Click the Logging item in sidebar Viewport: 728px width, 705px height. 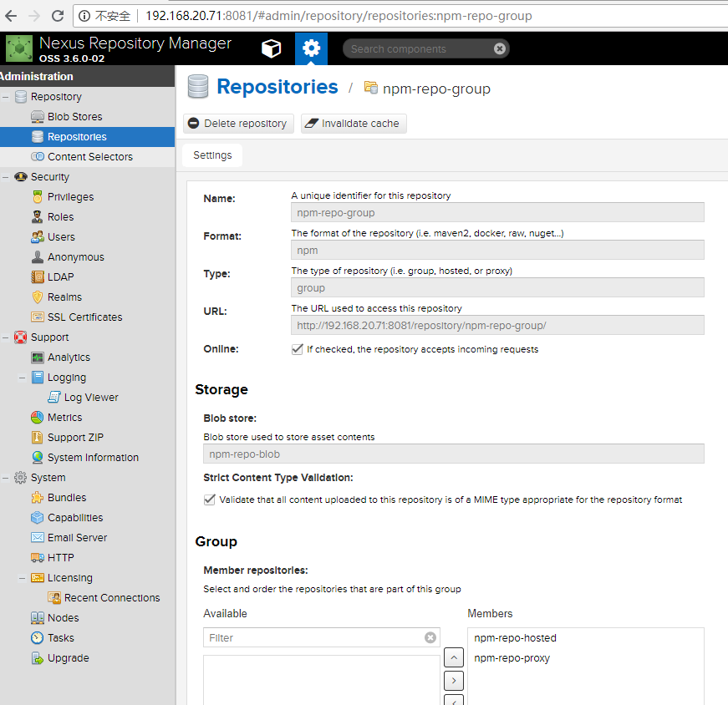tap(66, 378)
